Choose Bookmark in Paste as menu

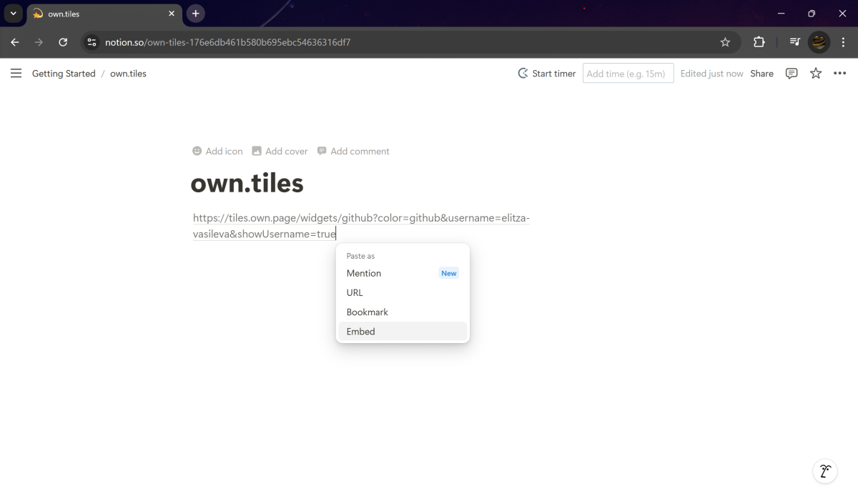click(403, 312)
